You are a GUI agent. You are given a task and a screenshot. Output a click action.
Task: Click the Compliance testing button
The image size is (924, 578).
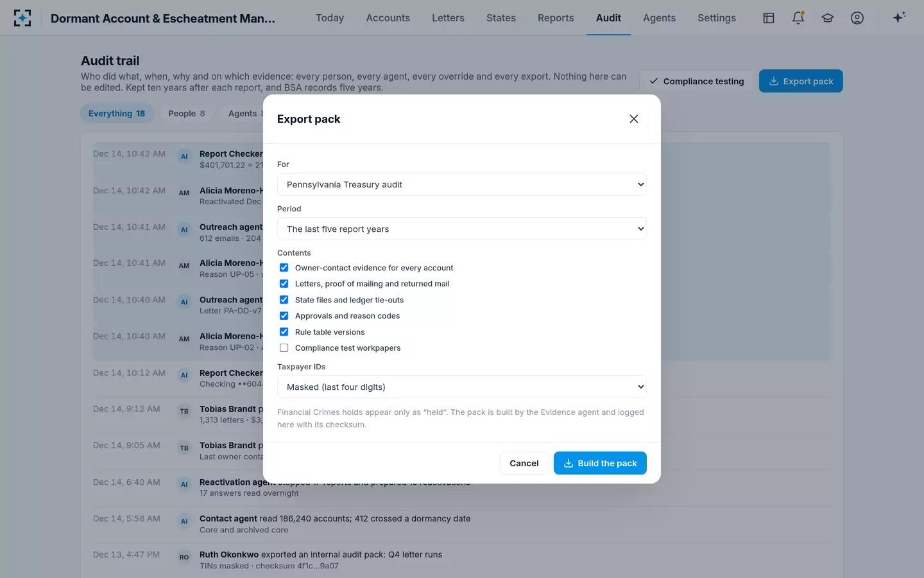697,81
